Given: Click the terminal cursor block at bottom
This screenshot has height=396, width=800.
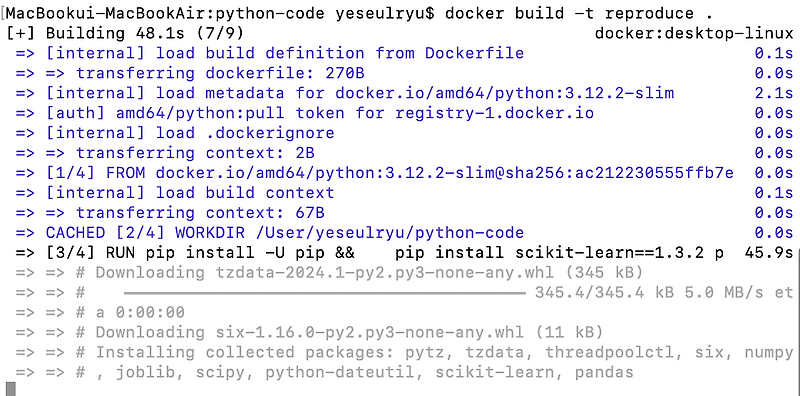Looking at the screenshot, I should (x=11, y=388).
